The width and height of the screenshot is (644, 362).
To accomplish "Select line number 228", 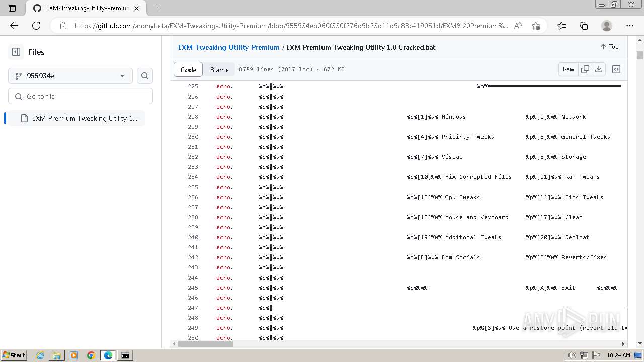I will point(193,117).
